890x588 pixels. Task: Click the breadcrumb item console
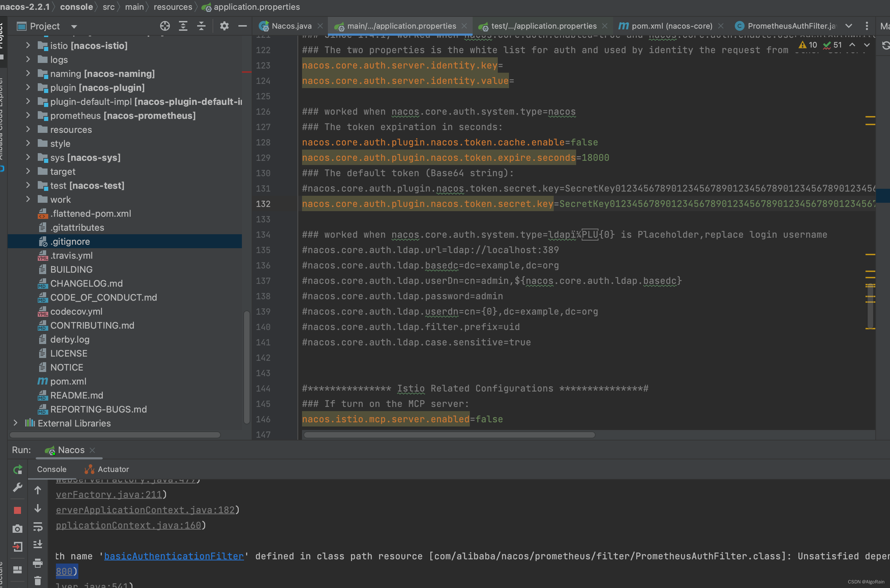(77, 7)
